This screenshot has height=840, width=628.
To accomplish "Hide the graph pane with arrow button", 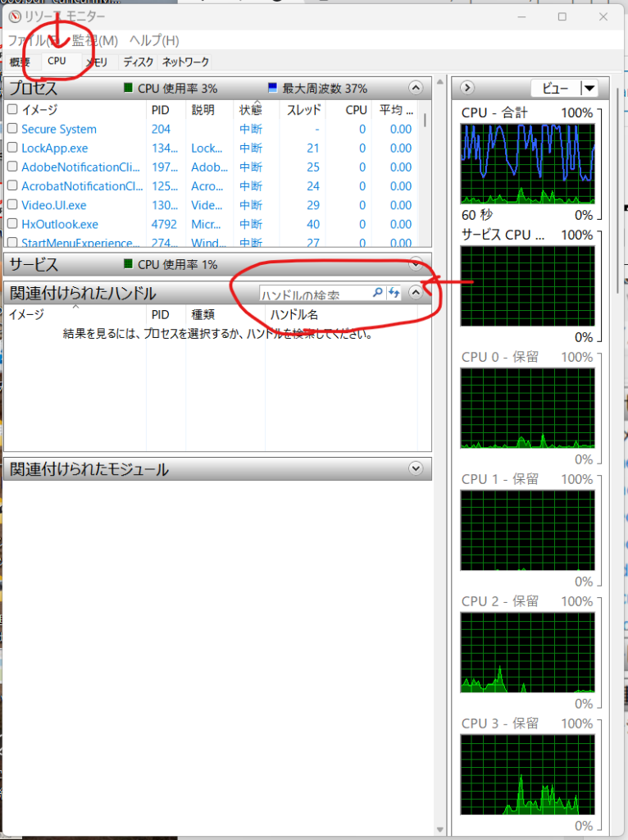I will pyautogui.click(x=466, y=88).
